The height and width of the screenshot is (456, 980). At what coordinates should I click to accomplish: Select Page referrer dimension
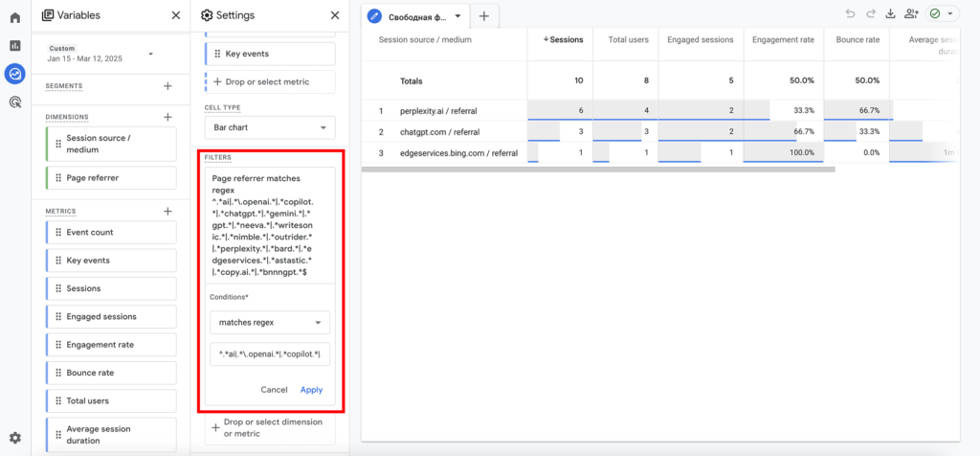coord(111,177)
